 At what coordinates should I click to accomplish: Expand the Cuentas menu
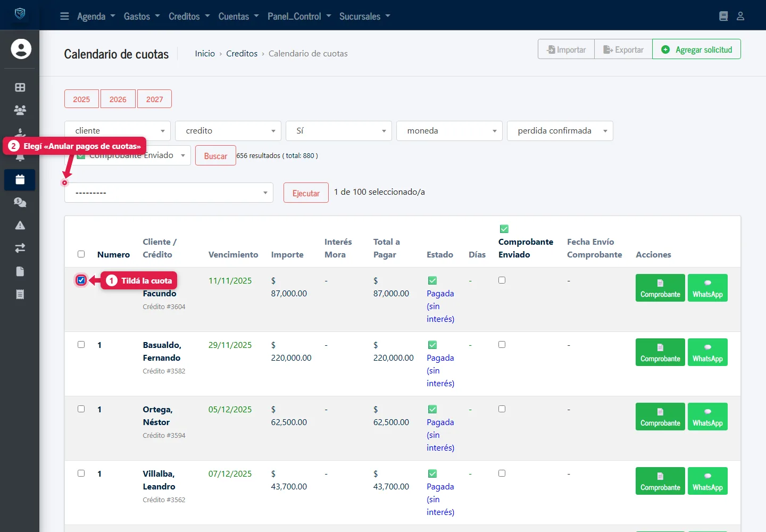239,16
